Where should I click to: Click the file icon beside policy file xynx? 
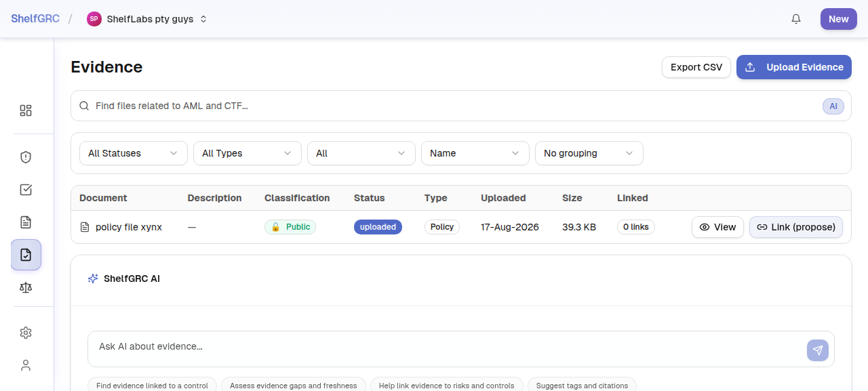(x=85, y=227)
